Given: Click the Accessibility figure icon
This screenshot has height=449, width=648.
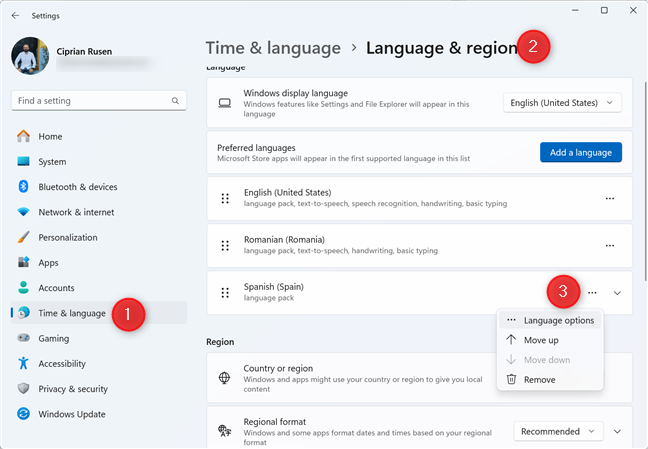Looking at the screenshot, I should 24,363.
